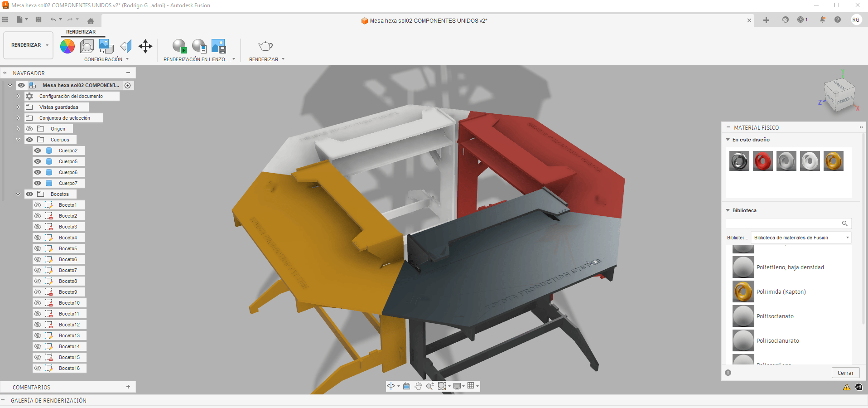Open the data panel grid icon
The height and width of the screenshot is (408, 868).
coord(5,19)
